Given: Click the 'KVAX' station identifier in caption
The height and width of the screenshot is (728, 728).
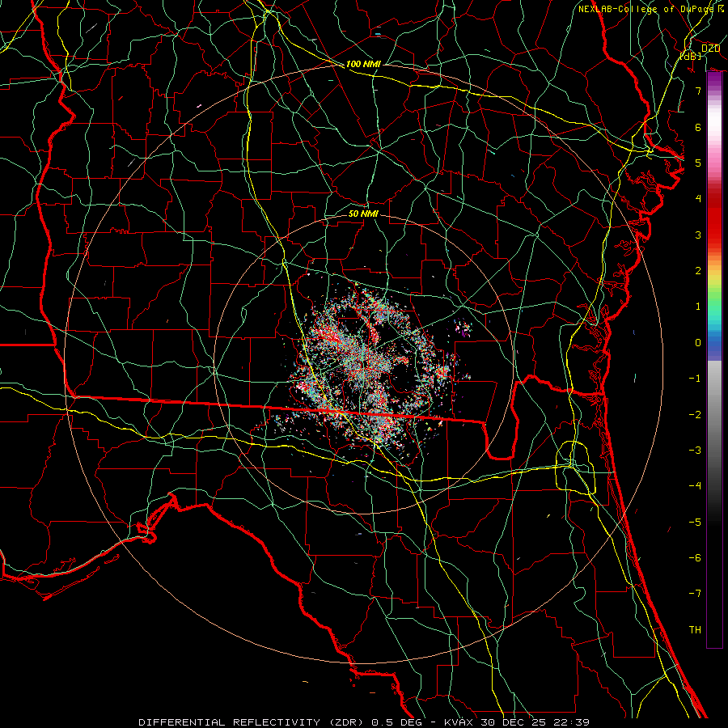Looking at the screenshot, I should click(x=459, y=722).
